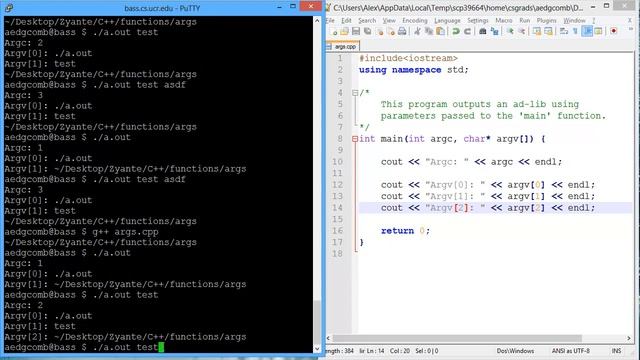Click the PuTTY title bar "bass.cs.ucr.edu - PuTTY"
This screenshot has width=640, height=360.
162,8
